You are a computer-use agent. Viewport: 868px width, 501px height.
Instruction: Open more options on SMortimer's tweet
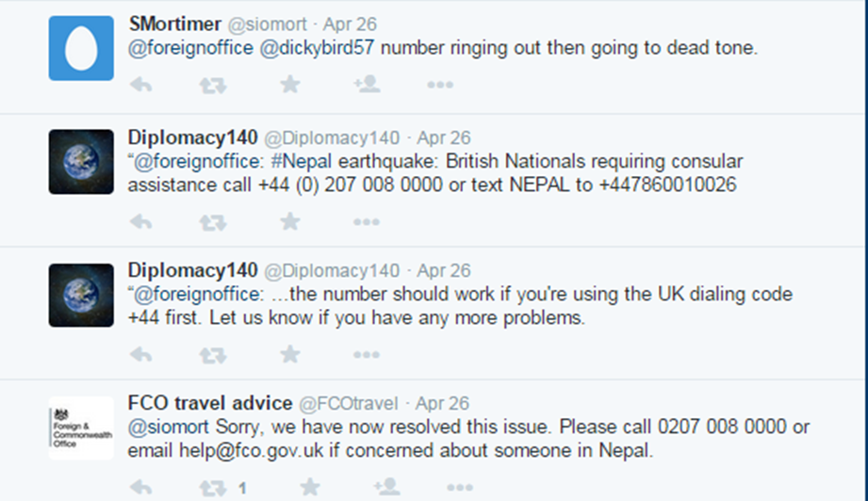pyautogui.click(x=440, y=86)
